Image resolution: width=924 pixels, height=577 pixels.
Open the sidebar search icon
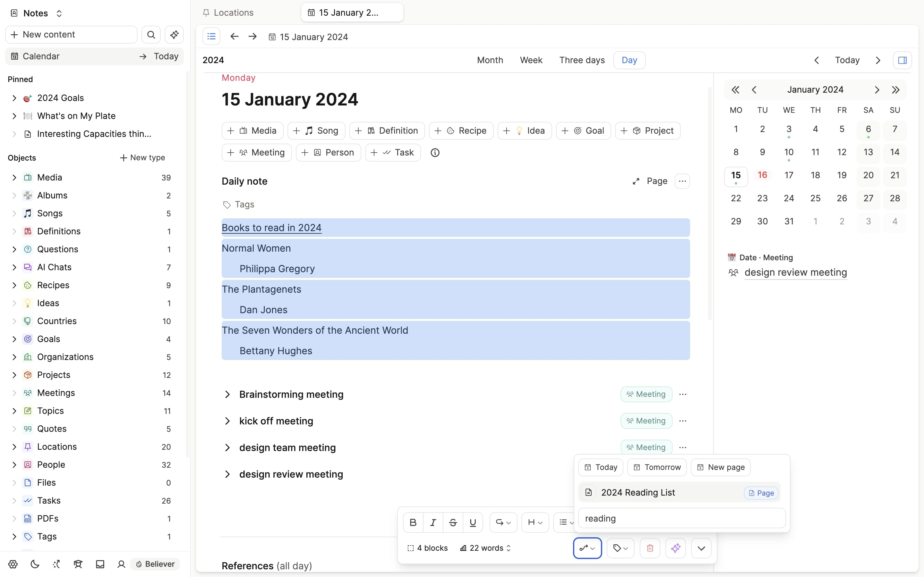coord(151,35)
